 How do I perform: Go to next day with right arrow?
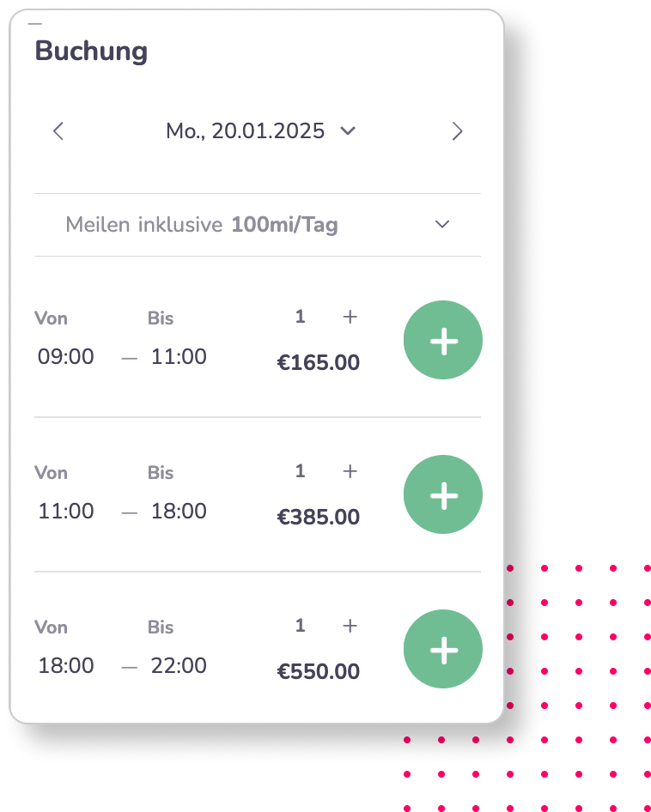(x=457, y=131)
